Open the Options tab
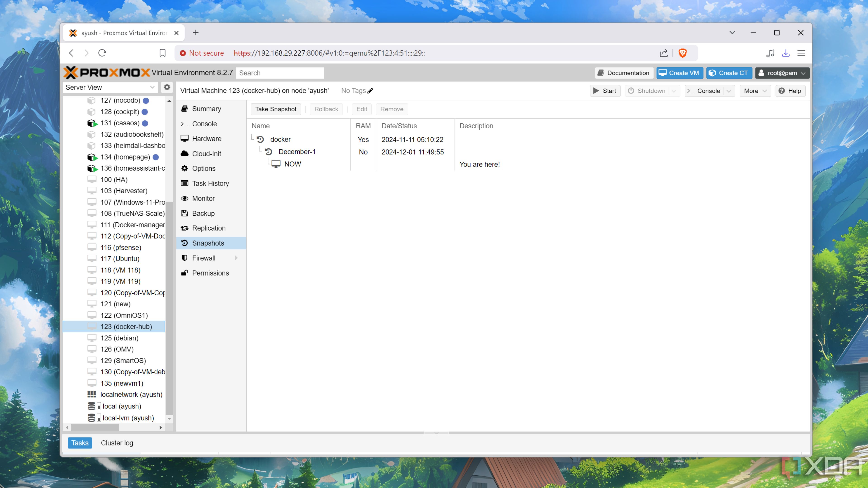This screenshot has height=488, width=868. (211, 168)
